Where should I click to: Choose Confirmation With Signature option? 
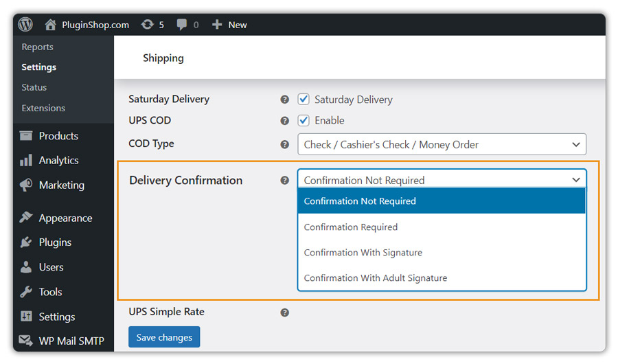(x=442, y=252)
